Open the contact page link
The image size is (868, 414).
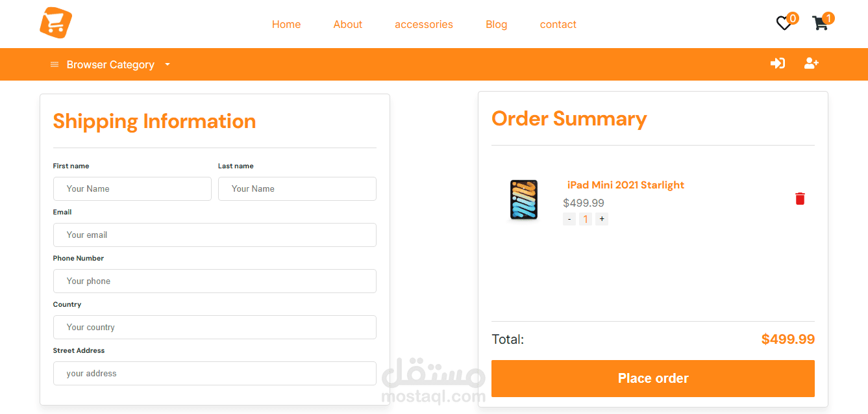(x=558, y=24)
